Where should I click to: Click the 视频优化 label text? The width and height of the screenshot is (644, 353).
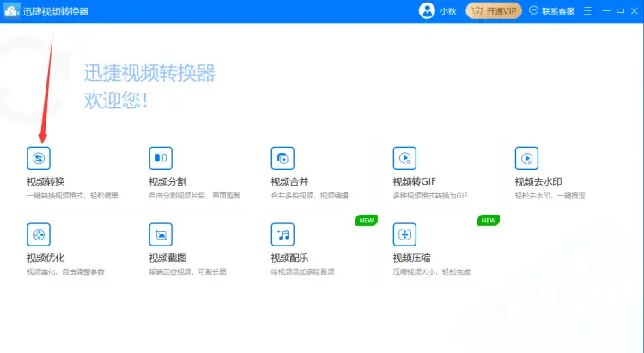click(x=46, y=258)
